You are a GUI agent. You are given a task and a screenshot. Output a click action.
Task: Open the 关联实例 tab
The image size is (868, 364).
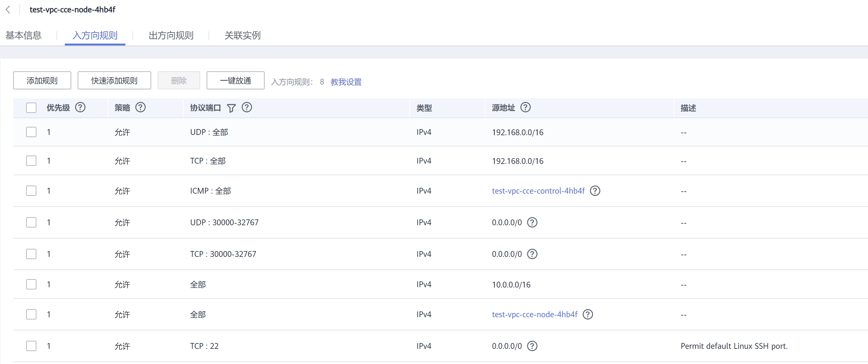pyautogui.click(x=242, y=35)
